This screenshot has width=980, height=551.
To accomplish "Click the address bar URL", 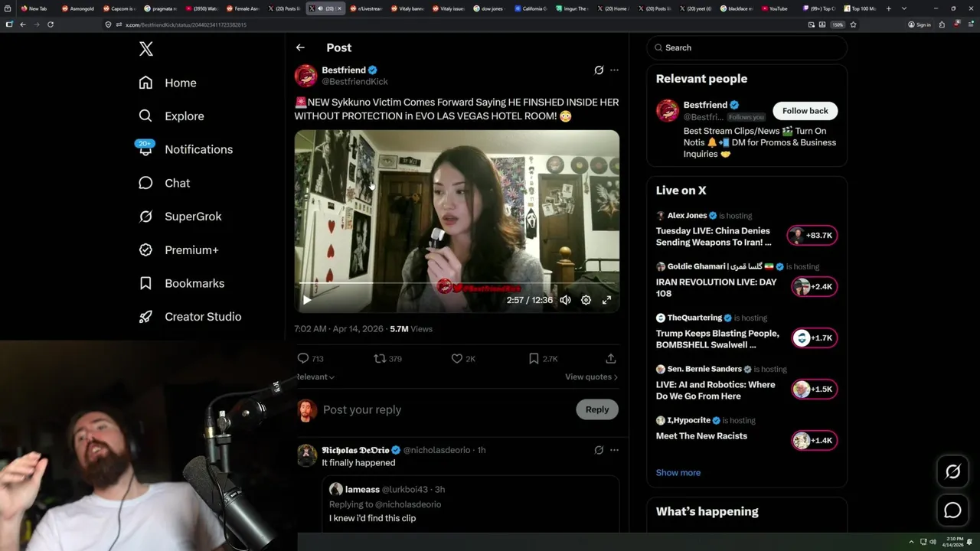I will [x=185, y=24].
